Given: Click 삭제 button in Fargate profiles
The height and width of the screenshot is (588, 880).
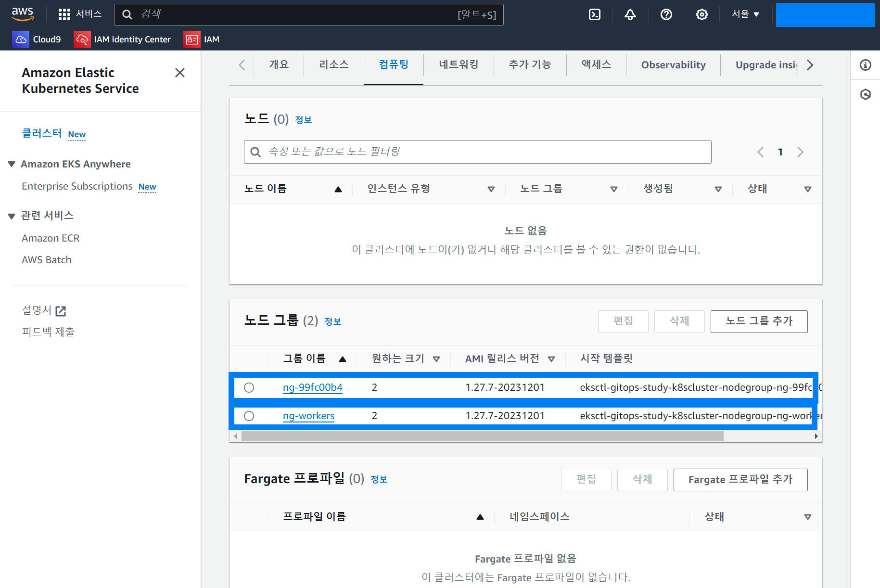Looking at the screenshot, I should point(642,480).
